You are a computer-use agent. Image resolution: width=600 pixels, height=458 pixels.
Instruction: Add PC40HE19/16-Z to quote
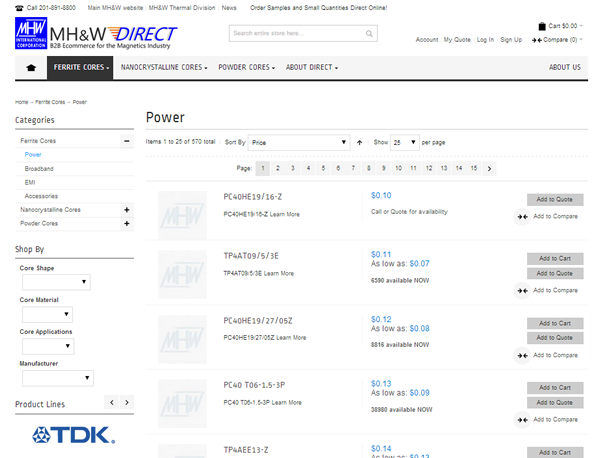[x=555, y=200]
